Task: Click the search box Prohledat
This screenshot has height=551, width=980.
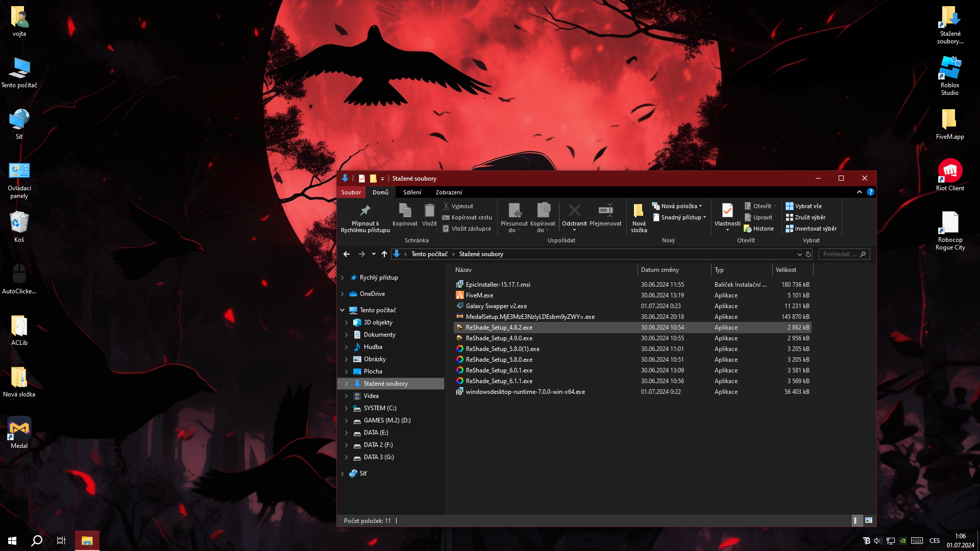Action: pos(844,254)
